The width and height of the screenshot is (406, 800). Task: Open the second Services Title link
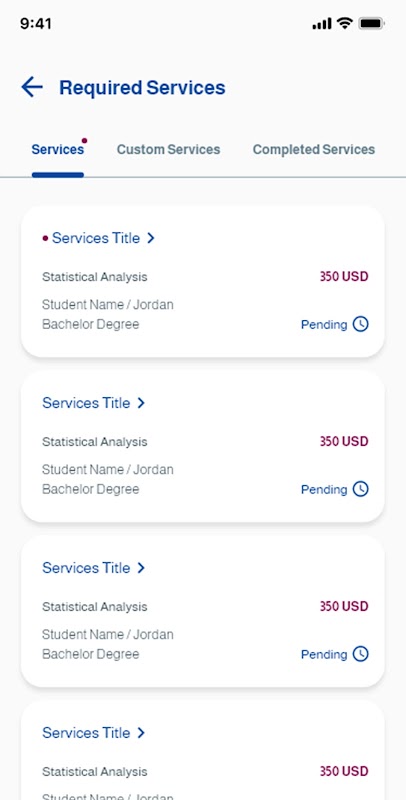click(x=86, y=403)
